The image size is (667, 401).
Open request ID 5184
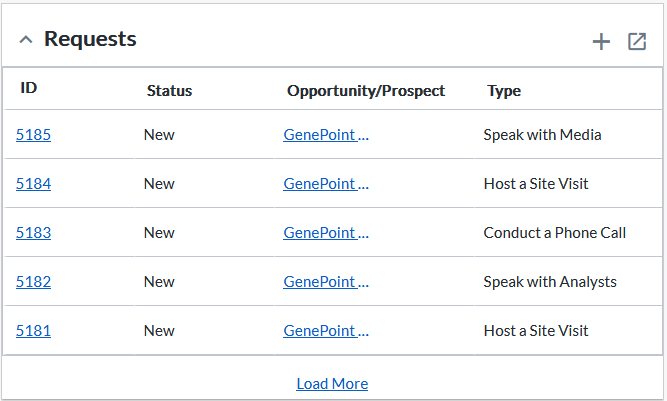33,184
